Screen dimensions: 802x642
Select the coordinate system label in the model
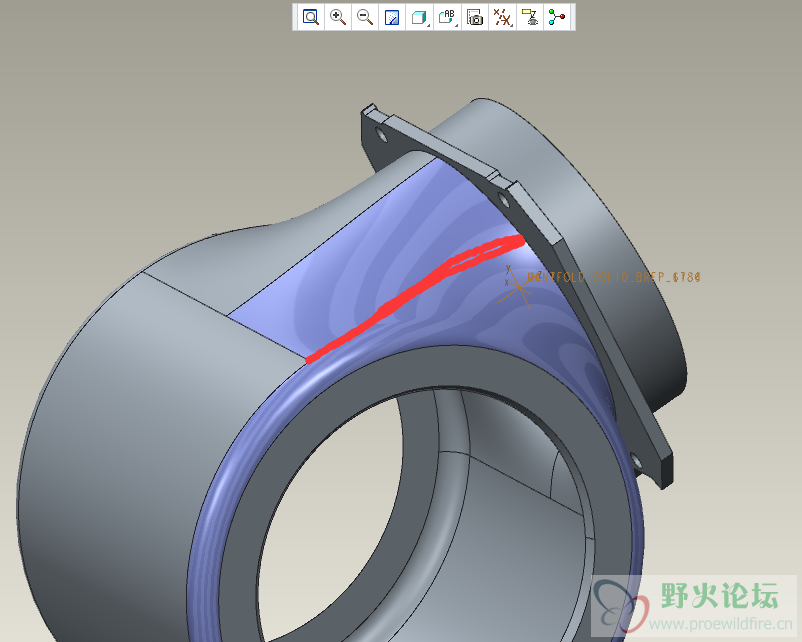[614, 277]
